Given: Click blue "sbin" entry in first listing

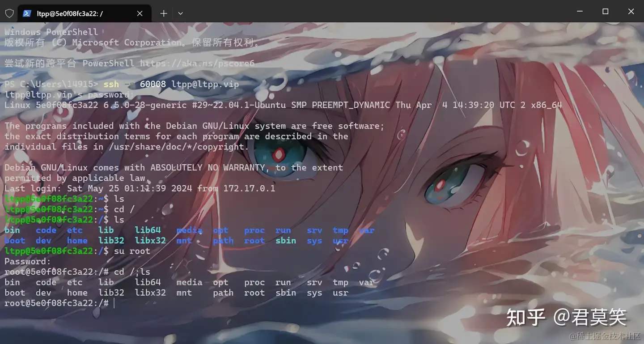Looking at the screenshot, I should (286, 241).
